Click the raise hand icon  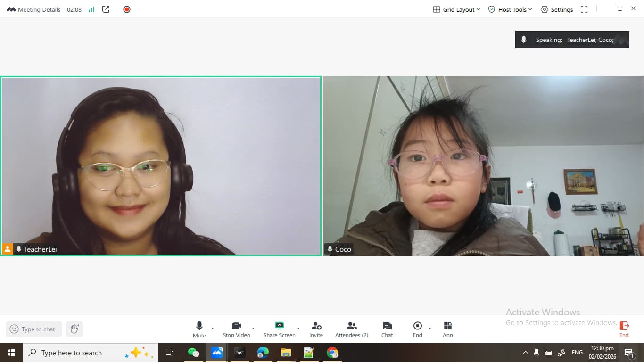pyautogui.click(x=74, y=329)
